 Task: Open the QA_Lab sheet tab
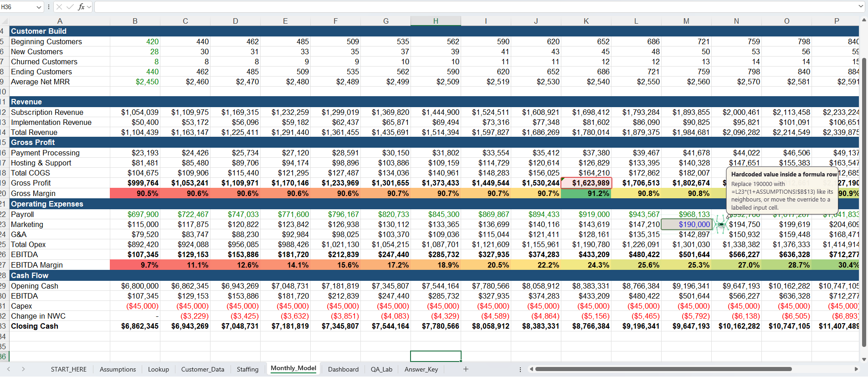coord(381,369)
